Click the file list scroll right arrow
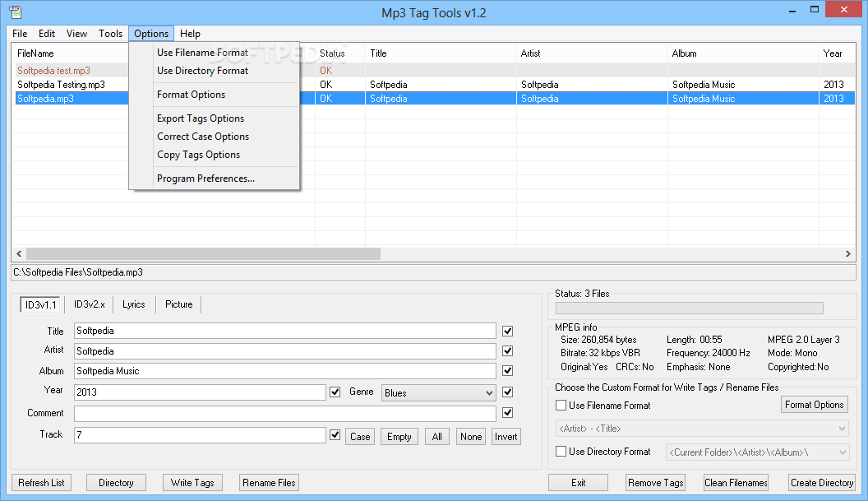868x501 pixels. 848,254
